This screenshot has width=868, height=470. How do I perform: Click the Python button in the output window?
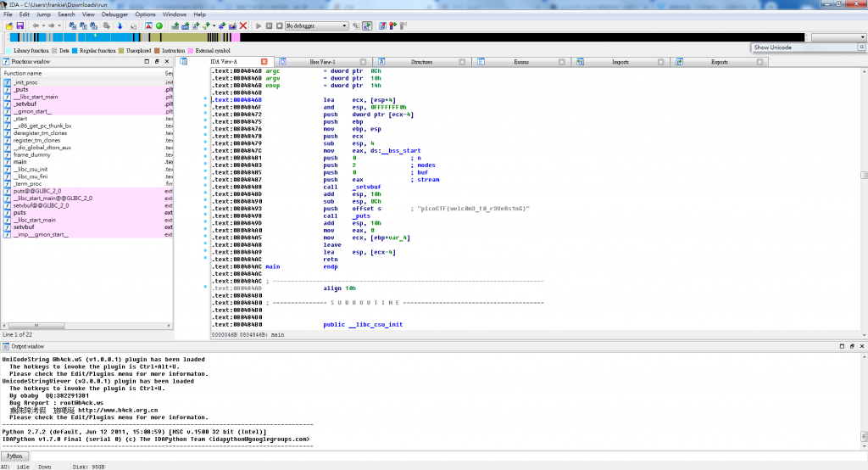pos(14,456)
